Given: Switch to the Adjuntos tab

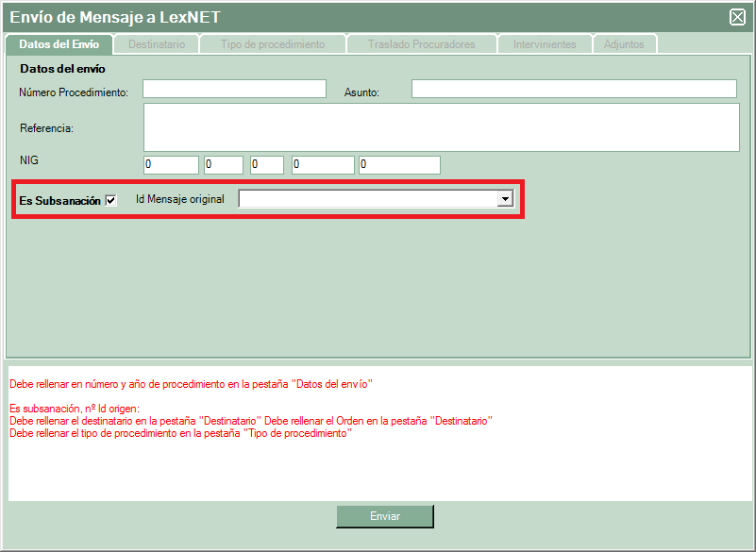Looking at the screenshot, I should pyautogui.click(x=624, y=44).
